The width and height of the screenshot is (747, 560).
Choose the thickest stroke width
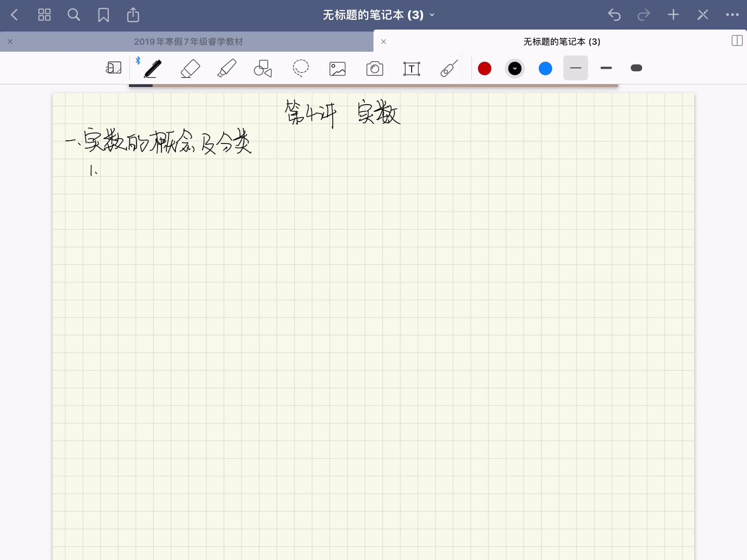(636, 68)
